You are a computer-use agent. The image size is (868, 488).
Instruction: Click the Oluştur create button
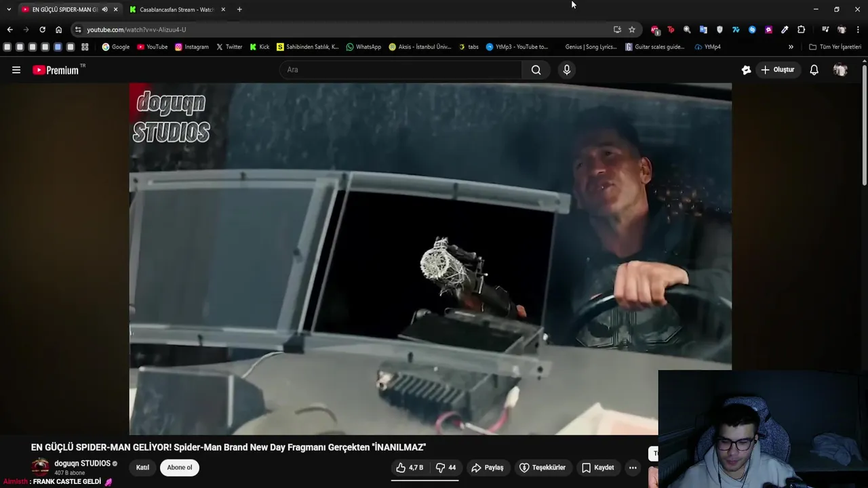(x=777, y=70)
